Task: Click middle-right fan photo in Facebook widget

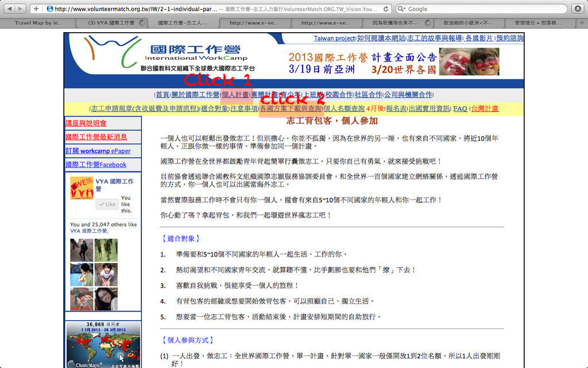Action: tap(106, 274)
